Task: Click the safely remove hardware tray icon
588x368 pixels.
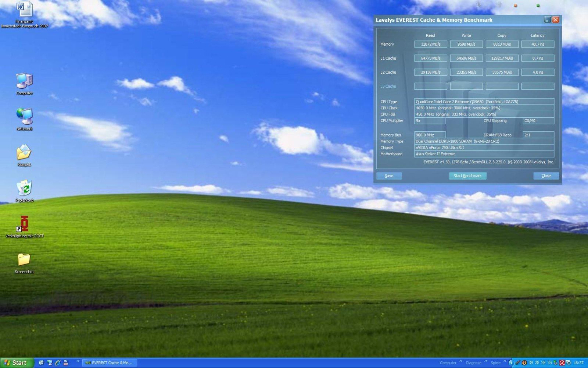Action: point(556,362)
